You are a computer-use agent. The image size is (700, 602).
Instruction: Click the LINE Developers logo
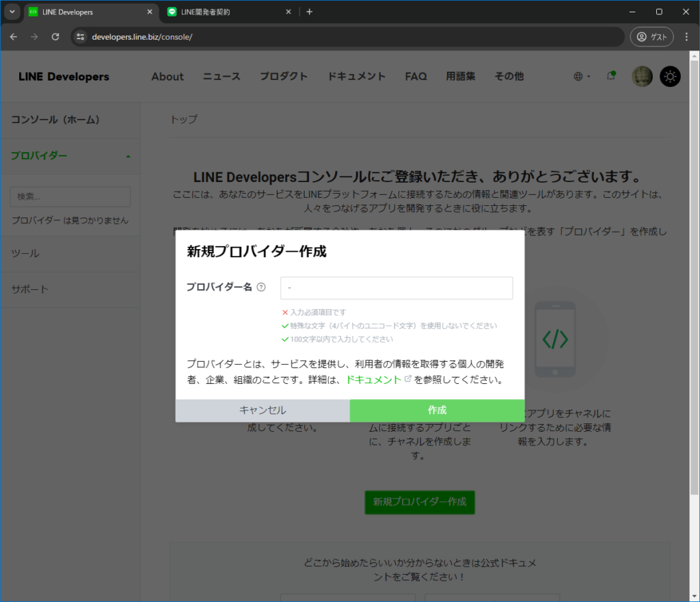[64, 77]
